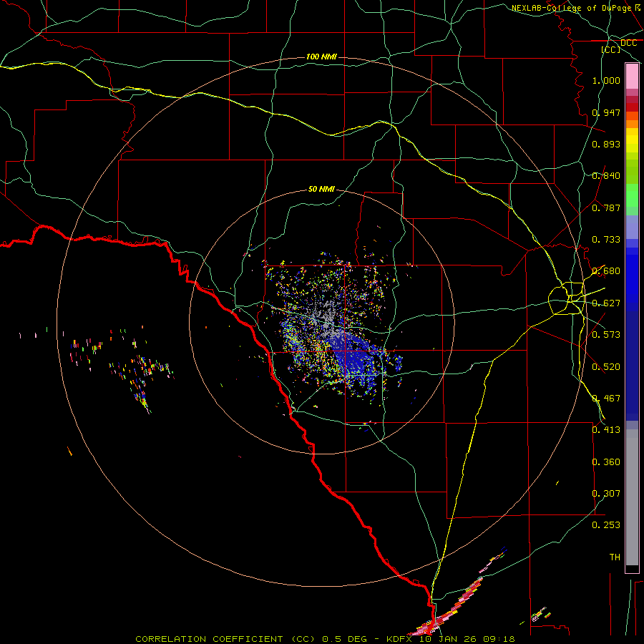Click the 0.787 legend value
Viewport: 644px width, 644px height.
pyautogui.click(x=606, y=208)
